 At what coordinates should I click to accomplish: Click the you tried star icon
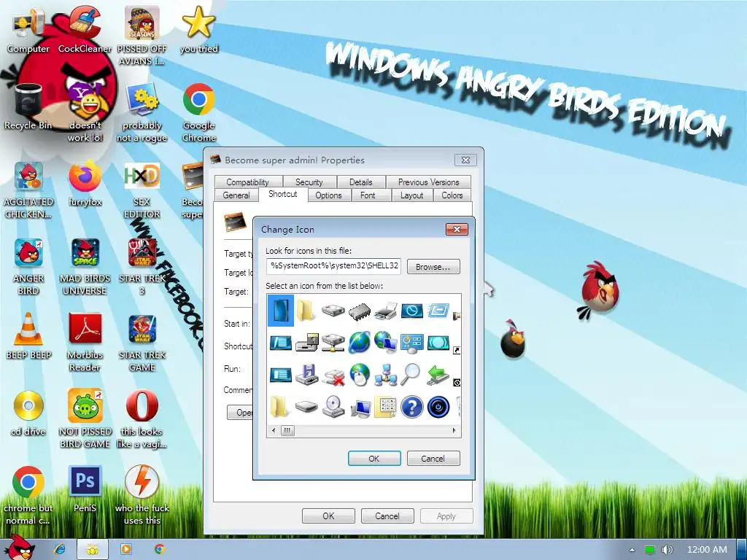pyautogui.click(x=198, y=29)
